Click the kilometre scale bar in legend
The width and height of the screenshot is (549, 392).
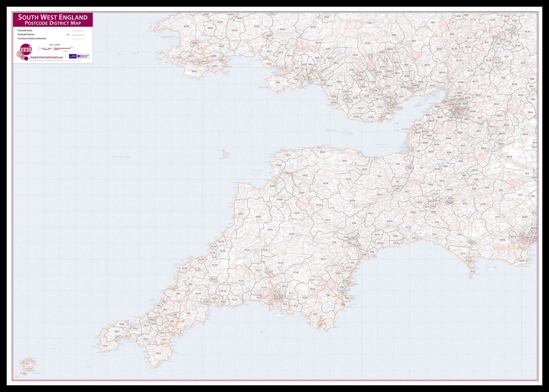(55, 48)
